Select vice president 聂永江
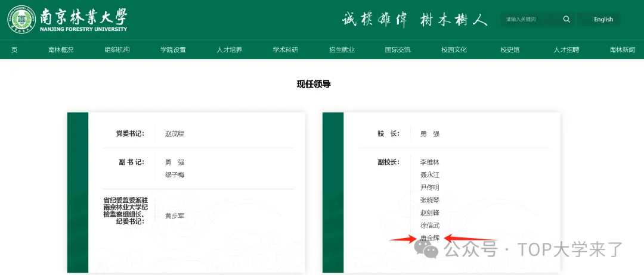 [429, 175]
